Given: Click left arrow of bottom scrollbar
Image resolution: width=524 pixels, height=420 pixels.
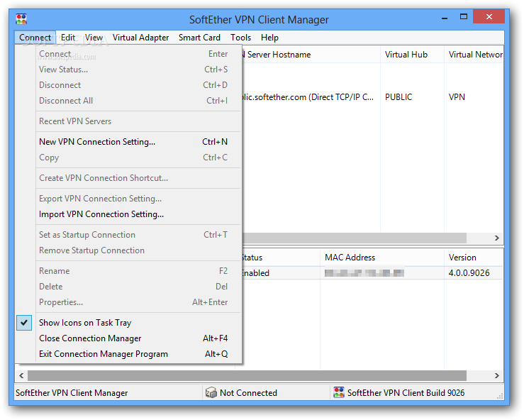Looking at the screenshot, I should (x=21, y=375).
